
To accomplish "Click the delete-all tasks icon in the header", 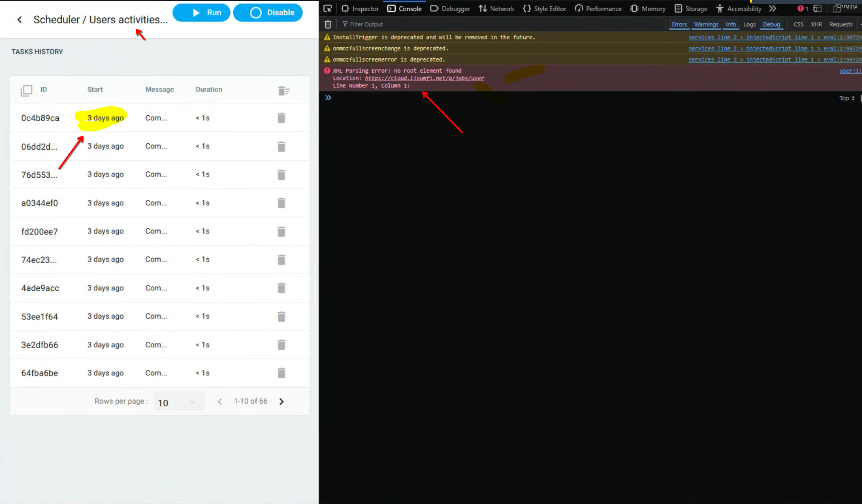I will (x=283, y=91).
